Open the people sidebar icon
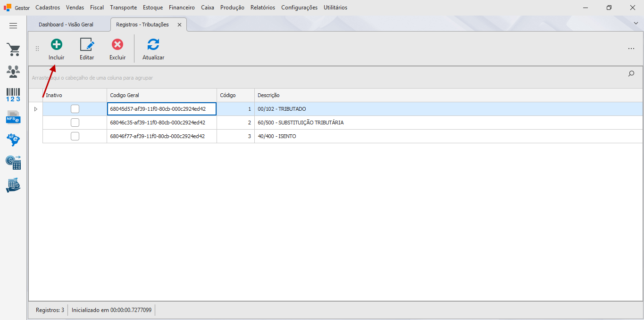 click(13, 72)
